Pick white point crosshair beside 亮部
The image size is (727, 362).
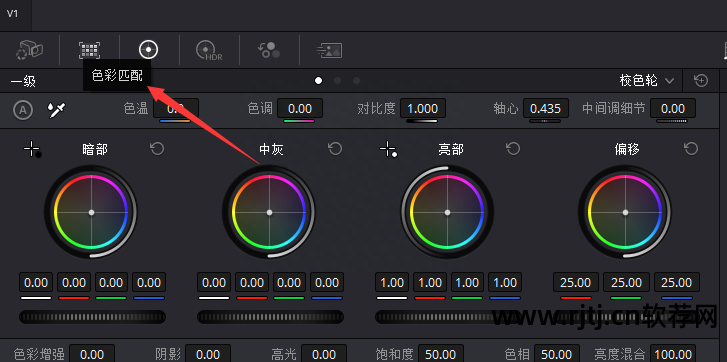pos(388,149)
